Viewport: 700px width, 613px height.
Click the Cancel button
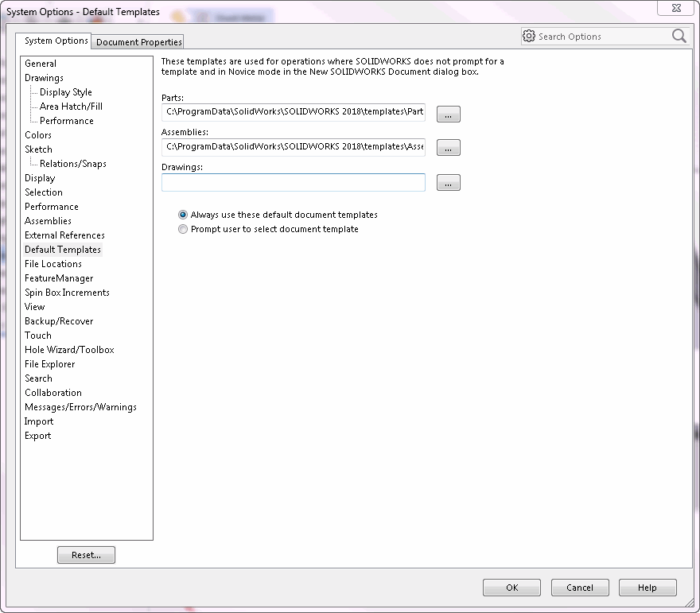click(x=580, y=588)
